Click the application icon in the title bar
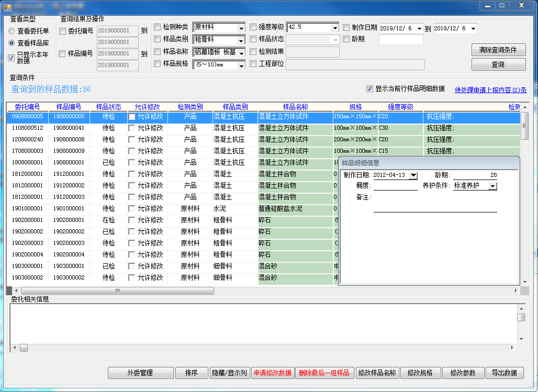This screenshot has height=392, width=538. pos(7,6)
